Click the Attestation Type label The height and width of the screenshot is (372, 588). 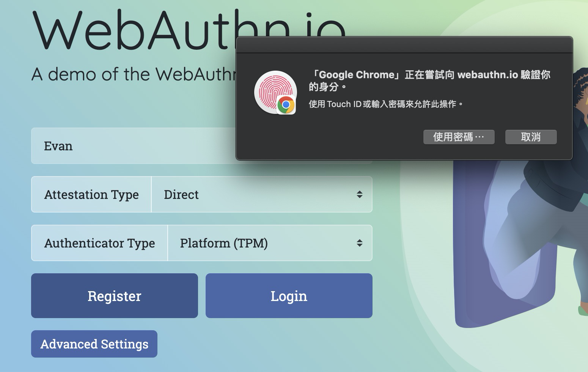click(x=91, y=194)
